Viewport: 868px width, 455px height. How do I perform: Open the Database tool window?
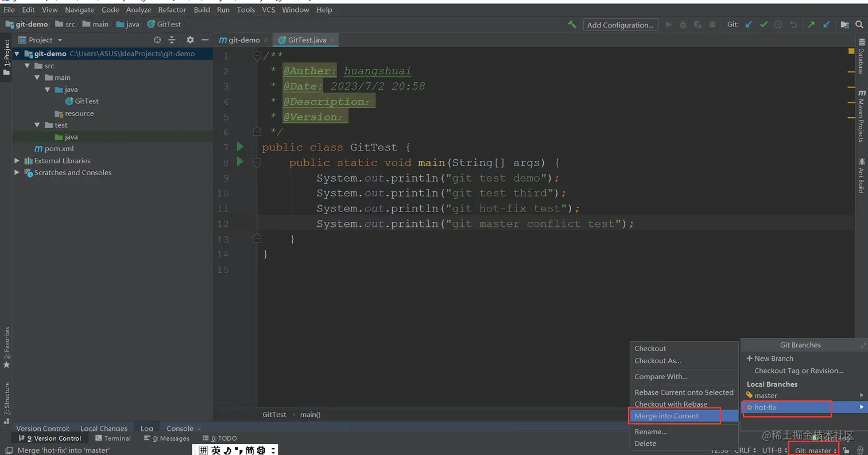click(x=861, y=56)
